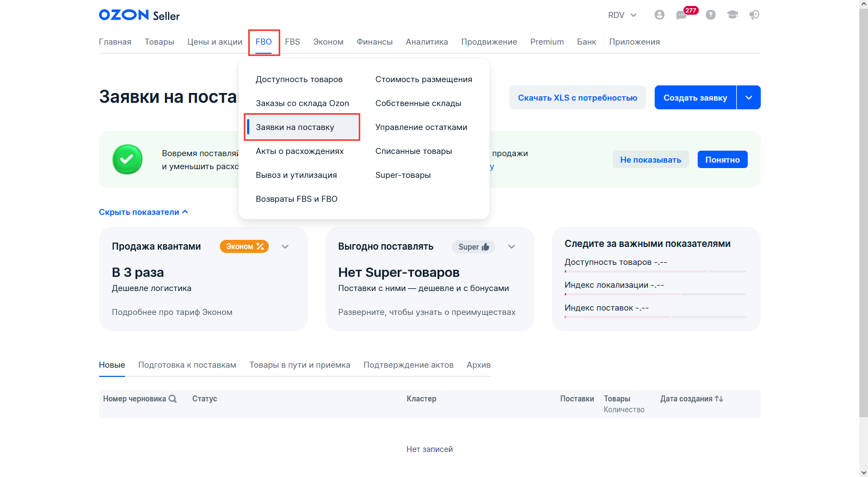The image size is (868, 477).
Task: Switch to the Архив tab
Action: tap(478, 365)
